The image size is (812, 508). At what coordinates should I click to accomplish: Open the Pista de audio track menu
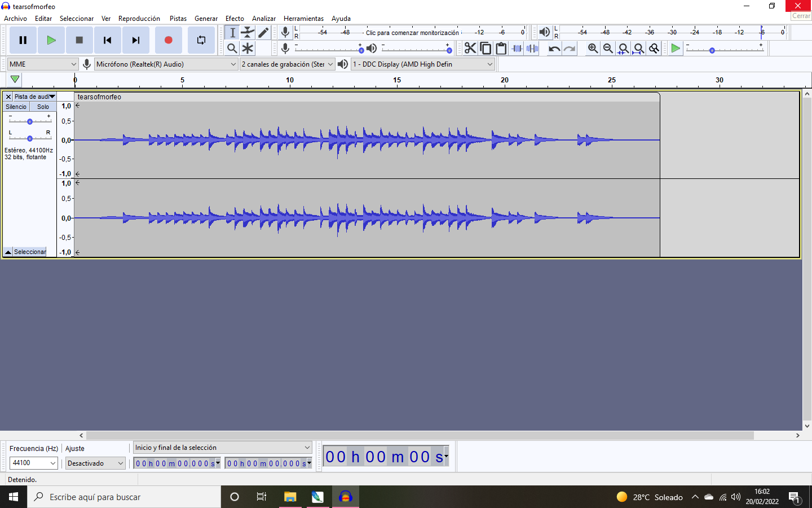pos(34,97)
